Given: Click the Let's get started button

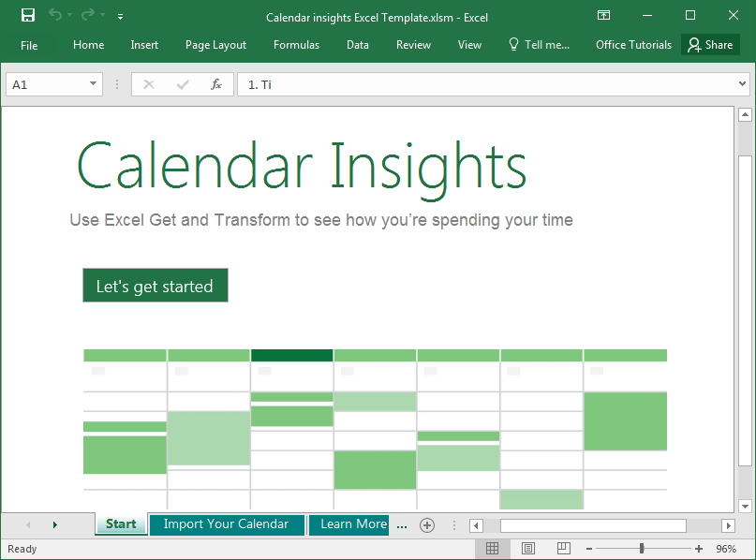Looking at the screenshot, I should [155, 286].
